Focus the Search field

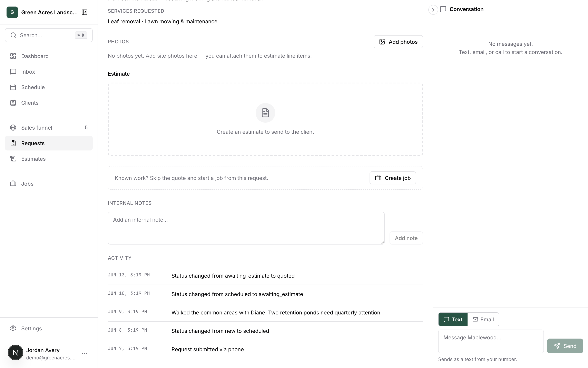click(x=49, y=35)
